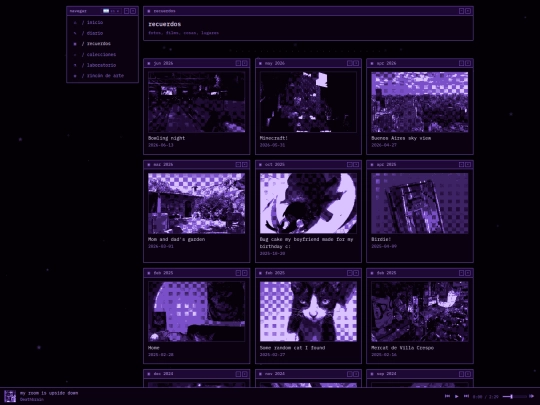Click the 'Birdie!' caption text
The image size is (540, 405).
click(x=381, y=239)
